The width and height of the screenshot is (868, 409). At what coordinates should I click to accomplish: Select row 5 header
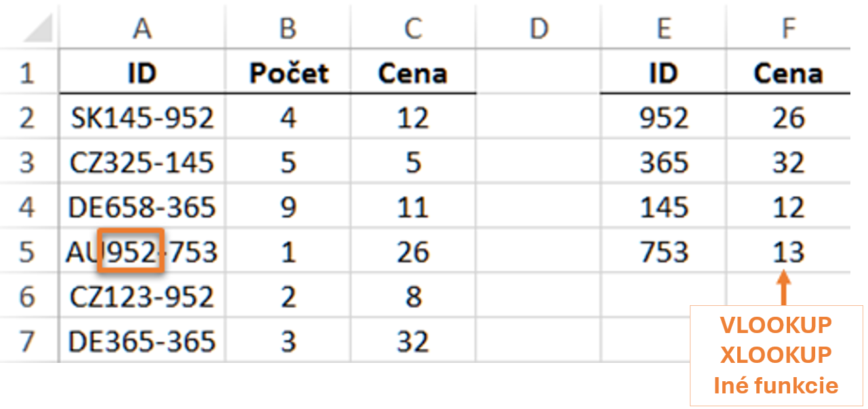click(x=27, y=252)
